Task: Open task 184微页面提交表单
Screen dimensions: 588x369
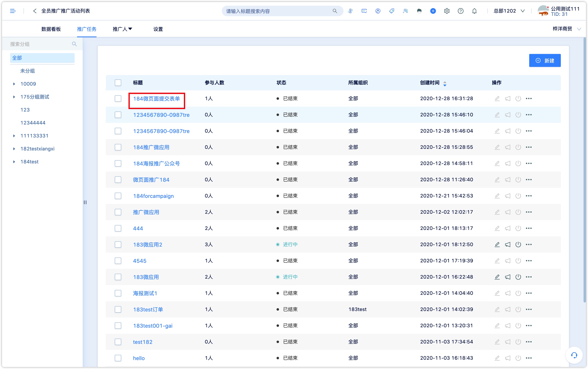Action: [x=156, y=99]
